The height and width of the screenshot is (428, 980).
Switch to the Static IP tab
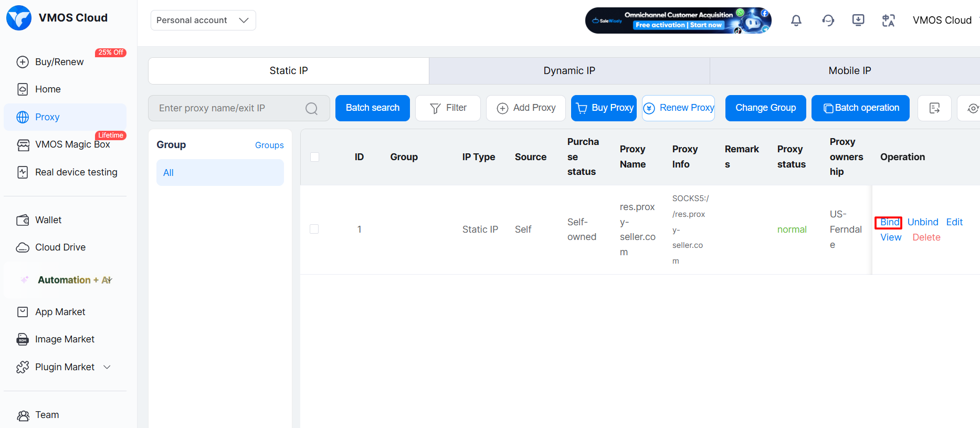pyautogui.click(x=289, y=71)
